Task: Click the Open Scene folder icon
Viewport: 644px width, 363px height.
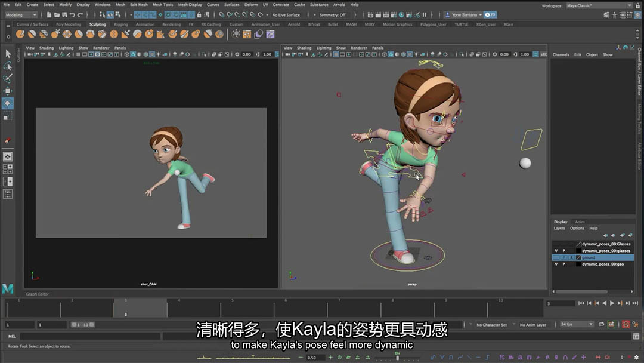Action: (x=57, y=15)
